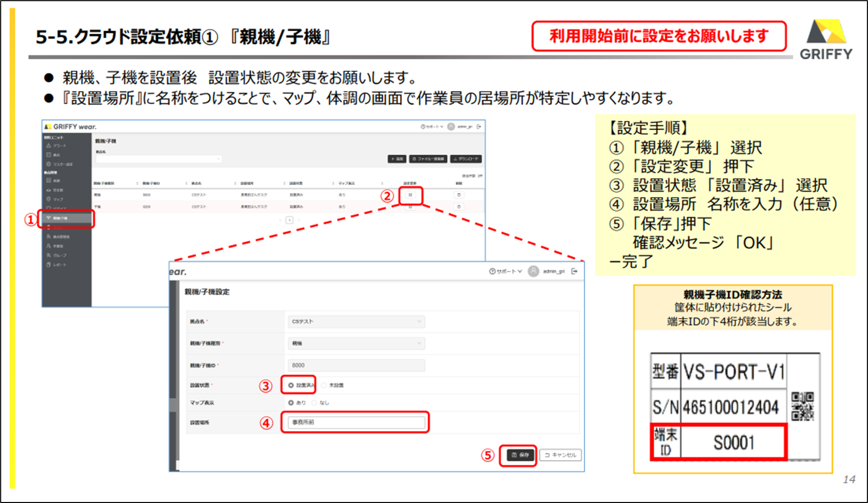This screenshot has width=868, height=503.
Task: Select the 設置済み radio button
Action: (291, 385)
